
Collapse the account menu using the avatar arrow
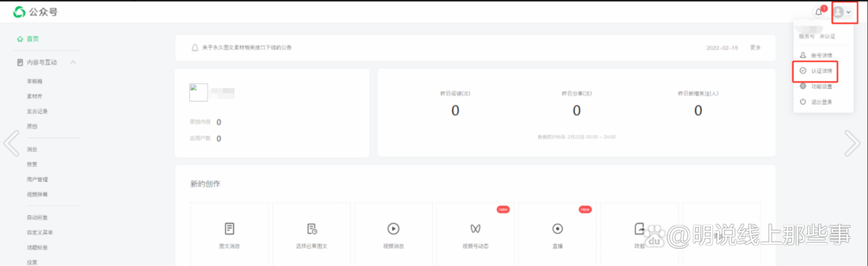[x=848, y=12]
